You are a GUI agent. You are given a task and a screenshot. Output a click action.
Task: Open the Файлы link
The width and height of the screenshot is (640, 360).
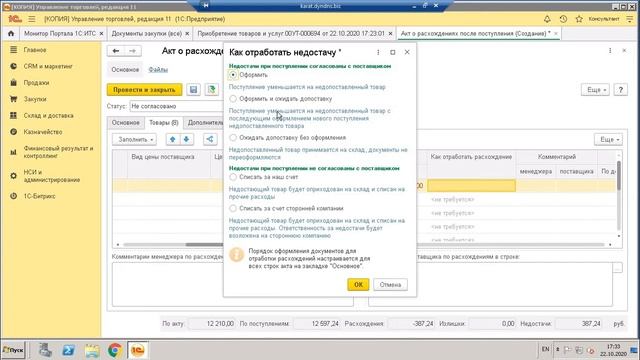(158, 70)
